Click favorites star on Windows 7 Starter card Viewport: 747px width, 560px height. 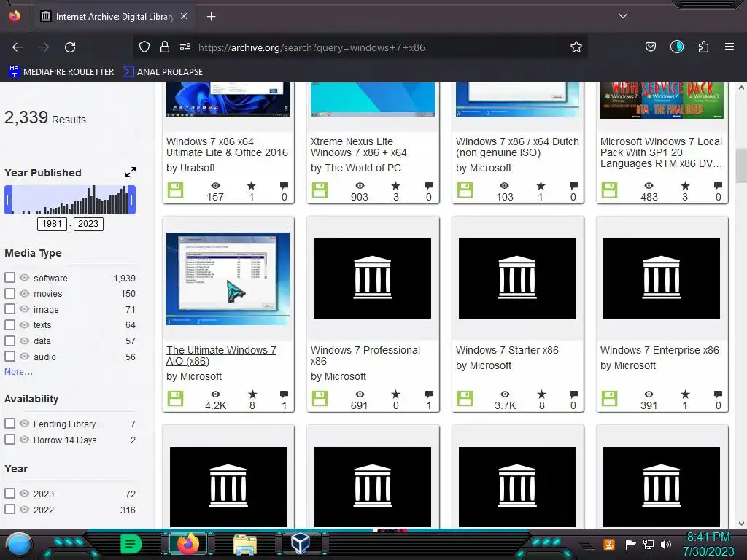pyautogui.click(x=541, y=394)
